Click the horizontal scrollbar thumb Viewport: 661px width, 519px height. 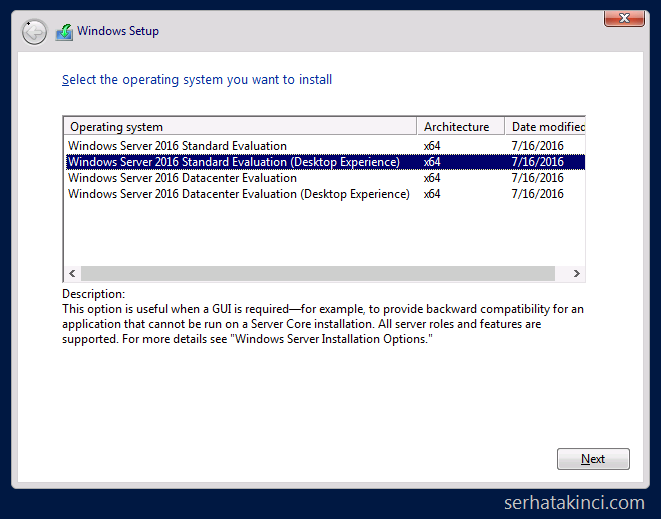pos(317,274)
